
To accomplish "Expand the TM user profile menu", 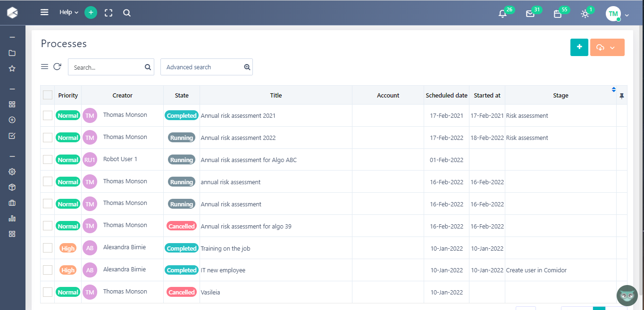I will point(617,14).
